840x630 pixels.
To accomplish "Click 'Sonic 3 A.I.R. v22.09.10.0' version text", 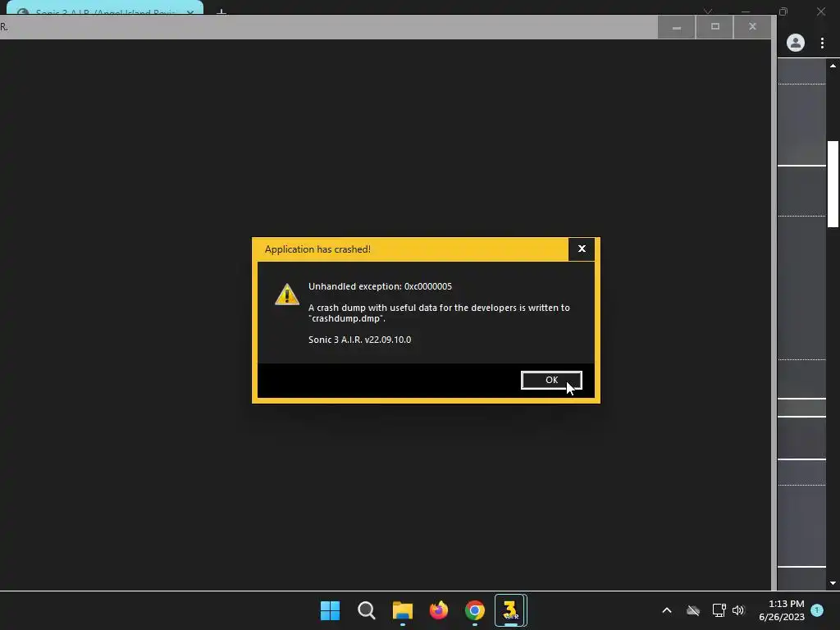I will click(x=359, y=340).
